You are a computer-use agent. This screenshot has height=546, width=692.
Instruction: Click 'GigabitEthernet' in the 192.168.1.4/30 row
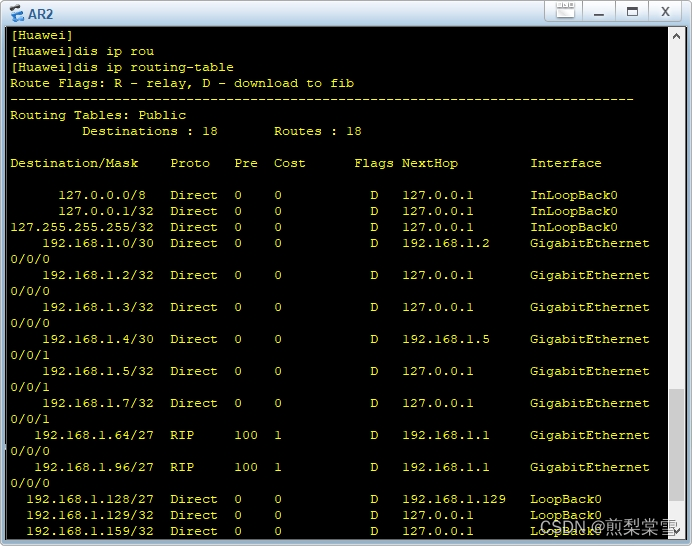click(590, 339)
